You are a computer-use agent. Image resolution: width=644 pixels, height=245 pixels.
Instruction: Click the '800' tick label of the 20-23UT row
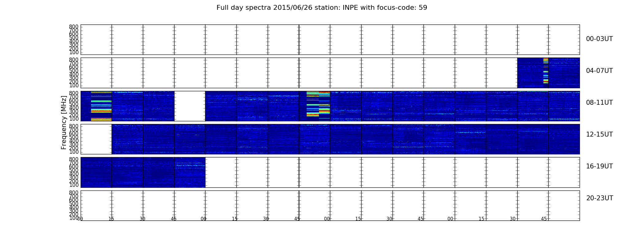(x=74, y=193)
